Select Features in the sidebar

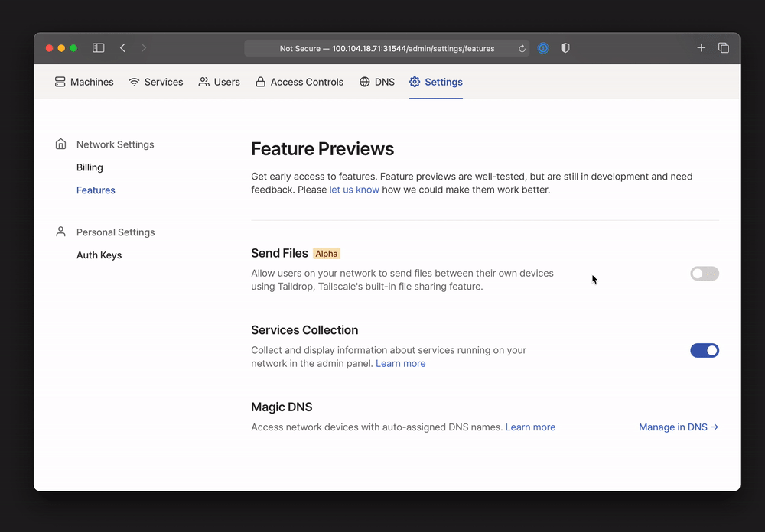96,190
